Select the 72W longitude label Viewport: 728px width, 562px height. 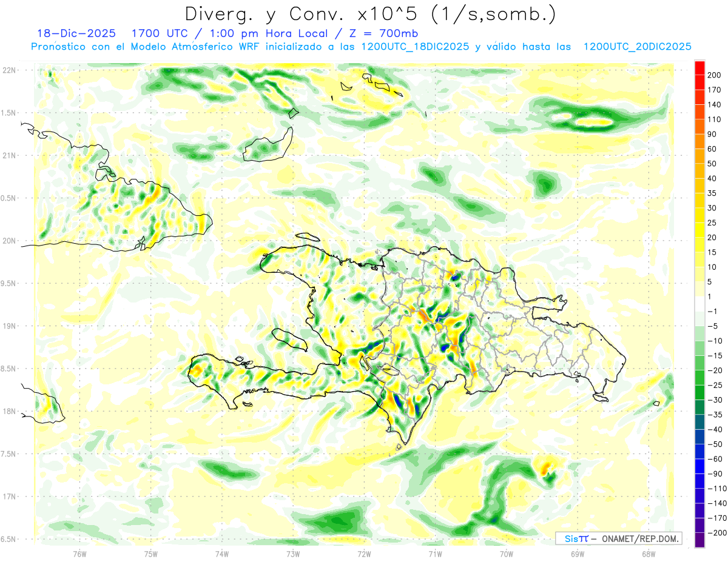click(x=364, y=554)
